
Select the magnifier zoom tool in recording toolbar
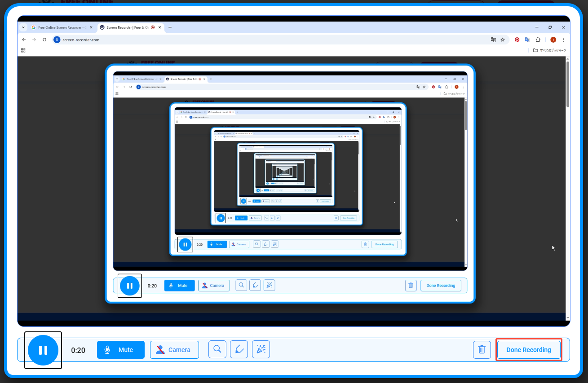(217, 349)
